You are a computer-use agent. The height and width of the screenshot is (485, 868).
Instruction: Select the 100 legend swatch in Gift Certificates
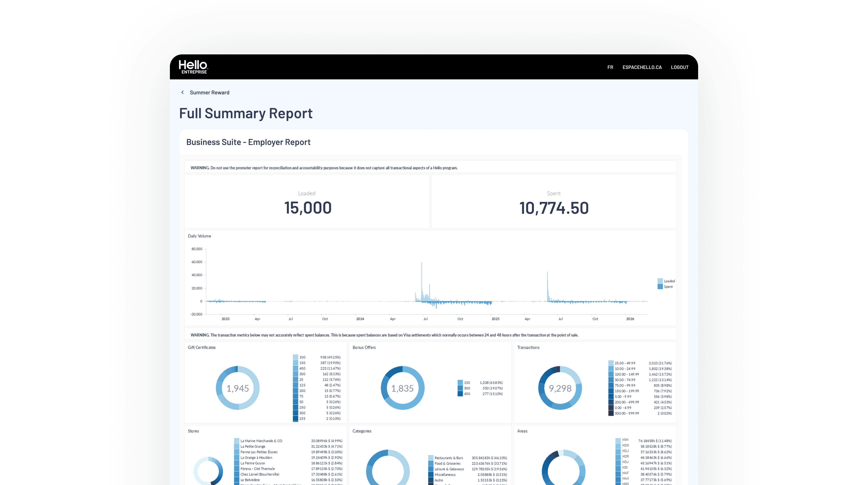point(296,357)
